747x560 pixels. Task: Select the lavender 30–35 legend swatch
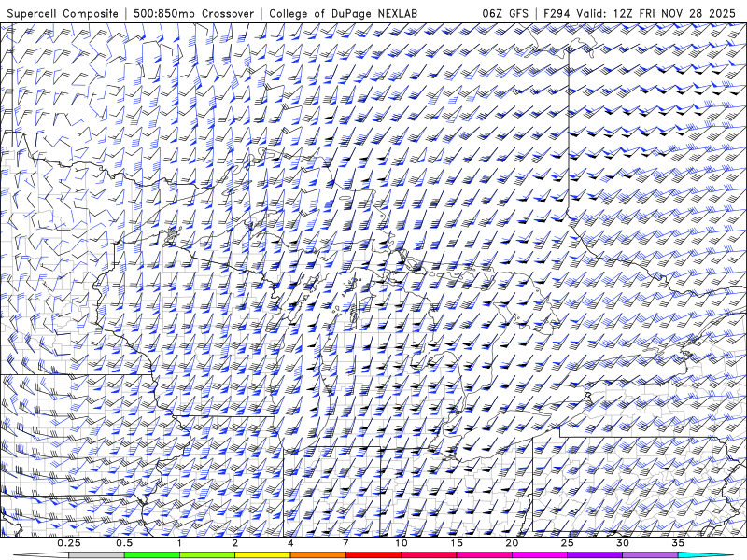650,555
